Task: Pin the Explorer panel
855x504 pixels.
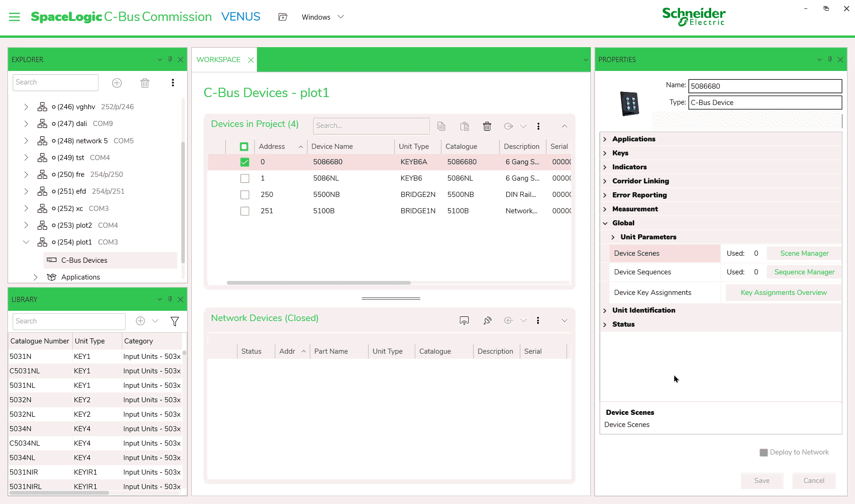Action: click(170, 59)
